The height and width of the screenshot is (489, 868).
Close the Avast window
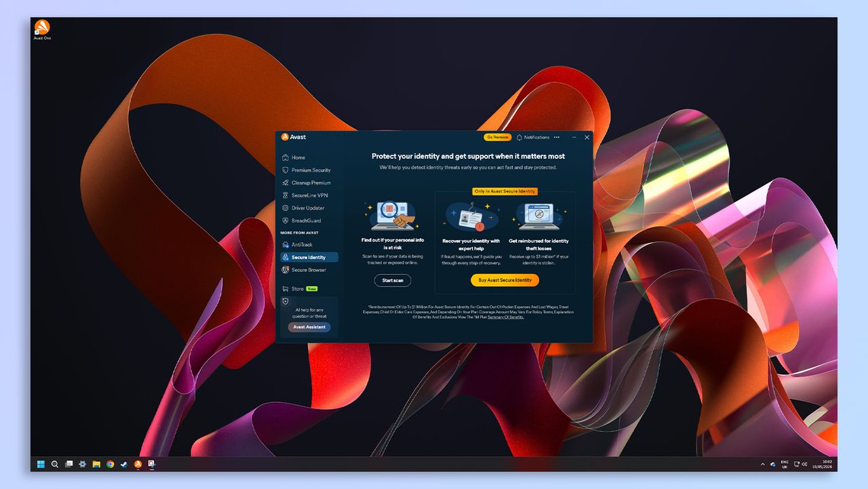tap(587, 137)
